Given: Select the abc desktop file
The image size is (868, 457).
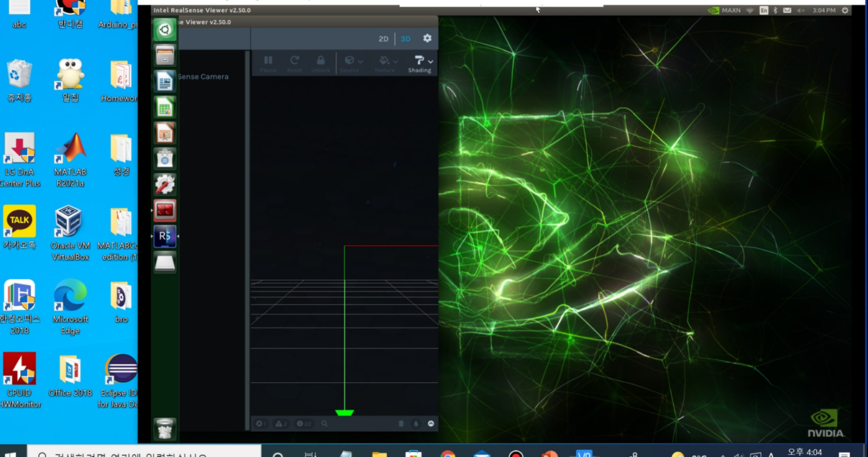Looking at the screenshot, I should point(19,14).
